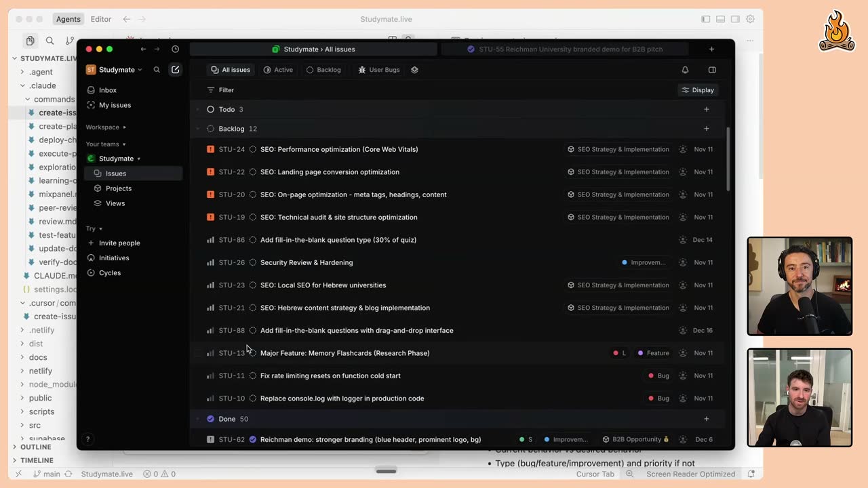The image size is (868, 488).
Task: Click Invite people in sidebar
Action: (133, 243)
